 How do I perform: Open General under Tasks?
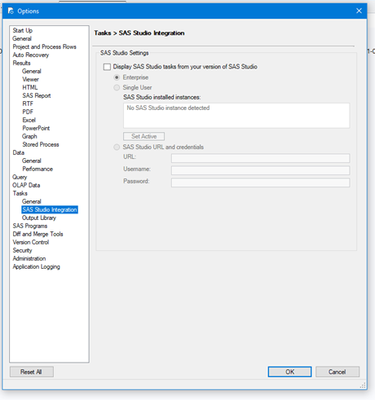[x=32, y=202]
